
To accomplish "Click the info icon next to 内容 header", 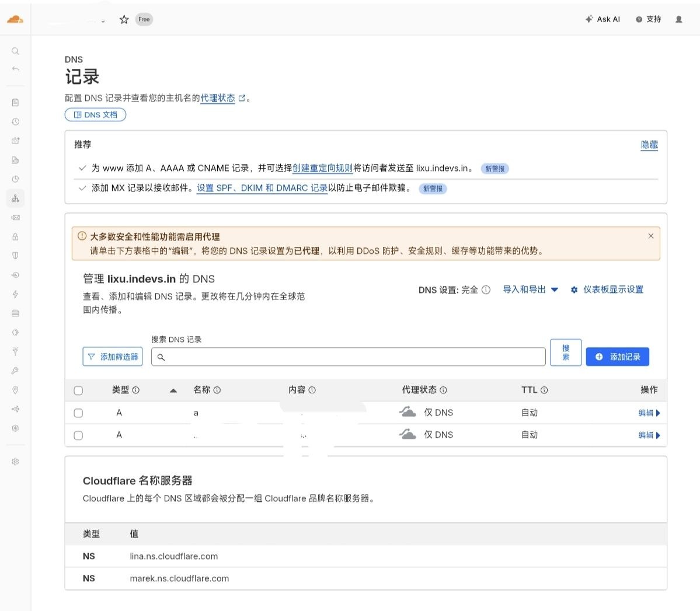I will pos(312,390).
